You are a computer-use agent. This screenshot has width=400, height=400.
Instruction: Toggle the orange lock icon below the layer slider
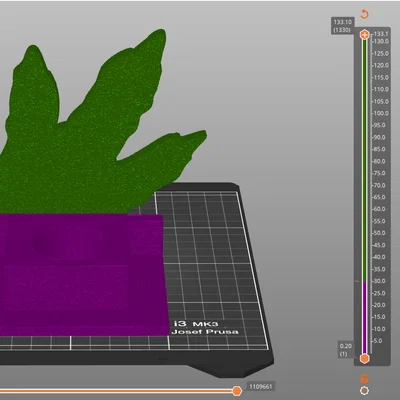point(364,379)
